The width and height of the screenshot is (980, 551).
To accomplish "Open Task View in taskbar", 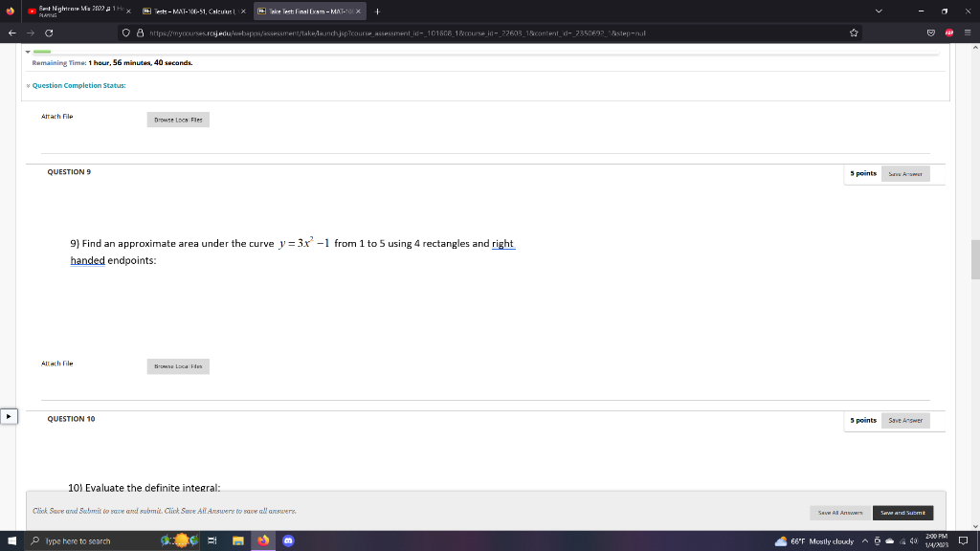I will 212,541.
